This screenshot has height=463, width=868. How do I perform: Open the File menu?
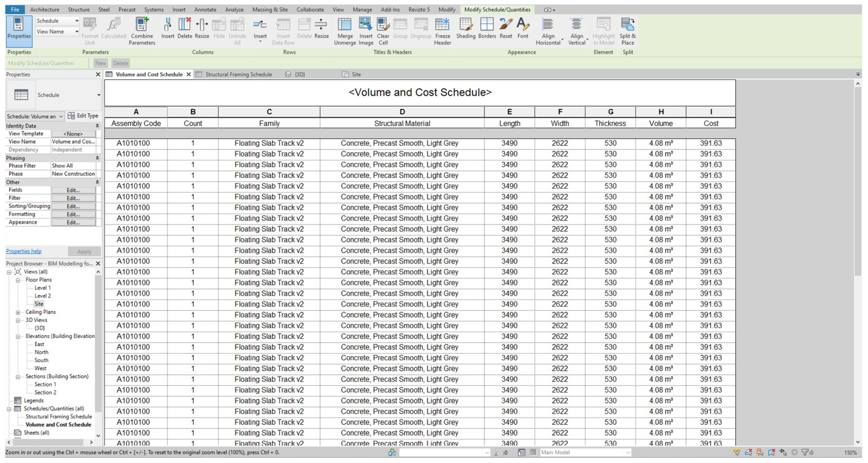click(15, 10)
